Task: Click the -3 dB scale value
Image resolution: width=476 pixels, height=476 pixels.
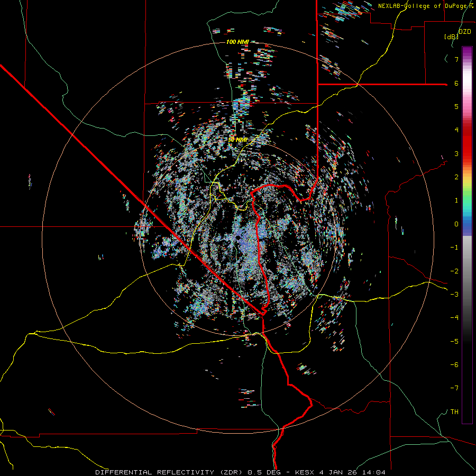Action: click(x=454, y=295)
